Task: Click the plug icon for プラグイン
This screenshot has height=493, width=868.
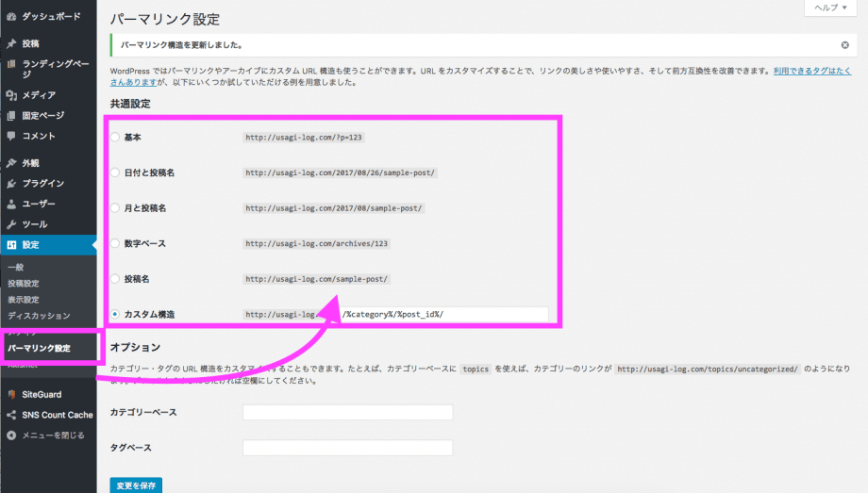Action: (10, 184)
